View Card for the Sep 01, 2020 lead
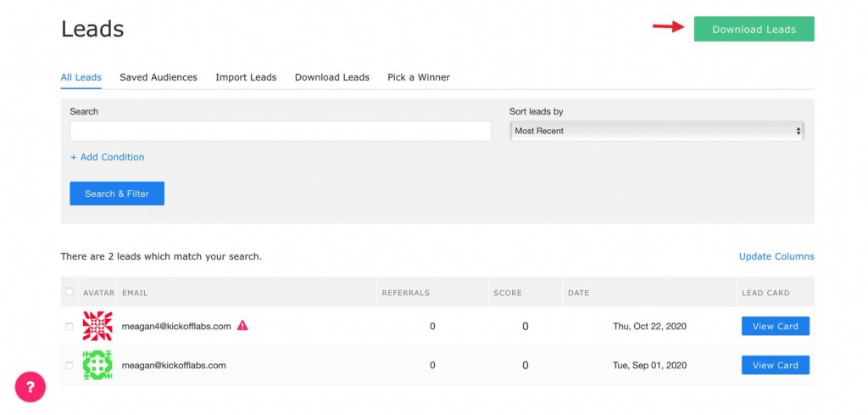The image size is (868, 415). 776,365
